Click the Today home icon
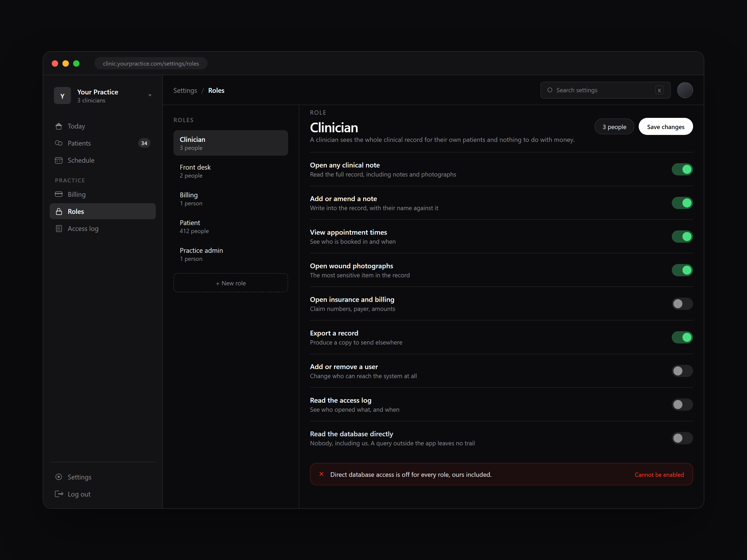This screenshot has height=560, width=747. 59,126
